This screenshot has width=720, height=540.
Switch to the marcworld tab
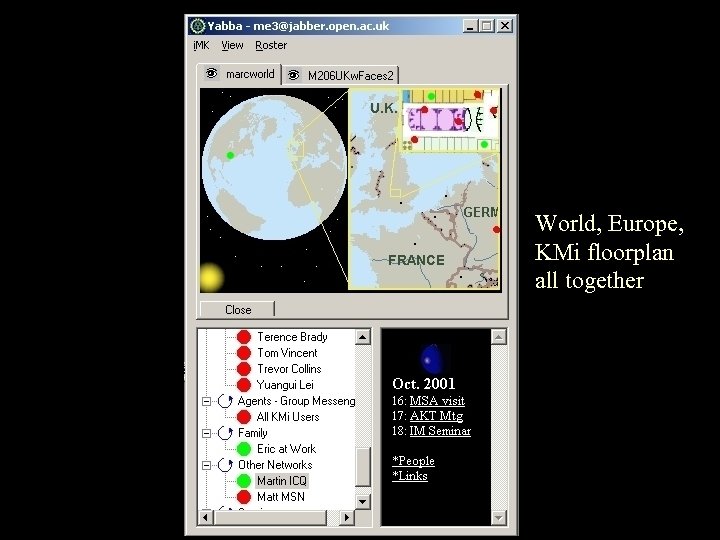(239, 74)
